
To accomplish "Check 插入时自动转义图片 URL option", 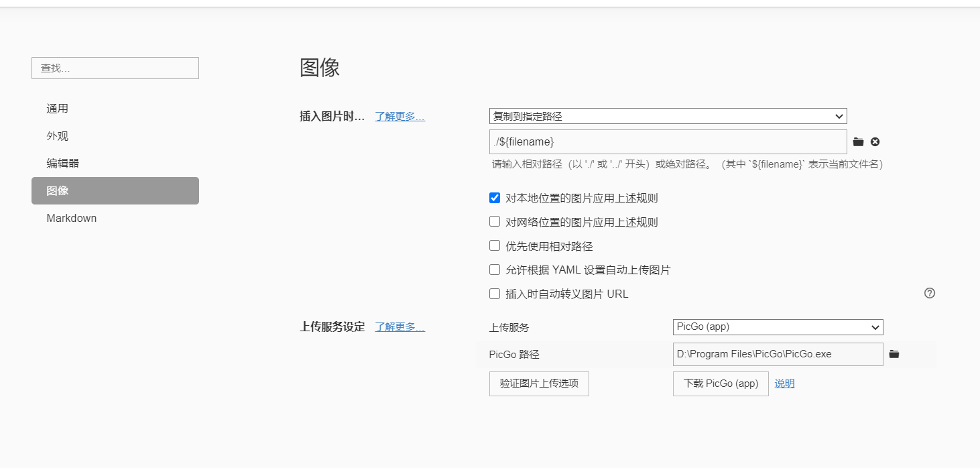I will pos(495,294).
